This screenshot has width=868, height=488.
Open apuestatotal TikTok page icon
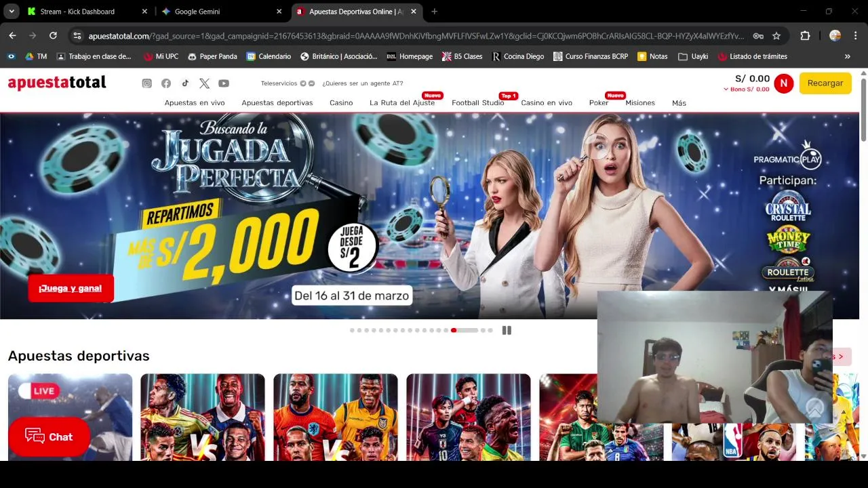[185, 83]
